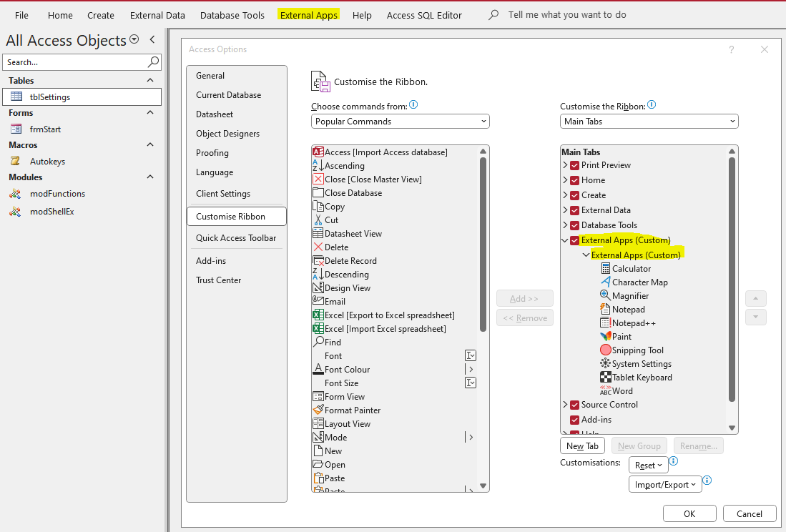Image resolution: width=786 pixels, height=532 pixels.
Task: Select the Delete Record icon
Action: (318, 260)
